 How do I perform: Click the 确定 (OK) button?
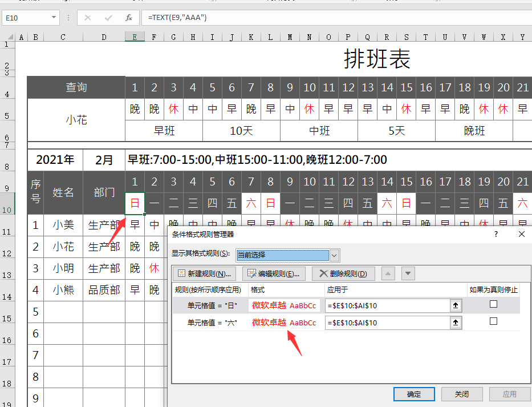[x=414, y=394]
